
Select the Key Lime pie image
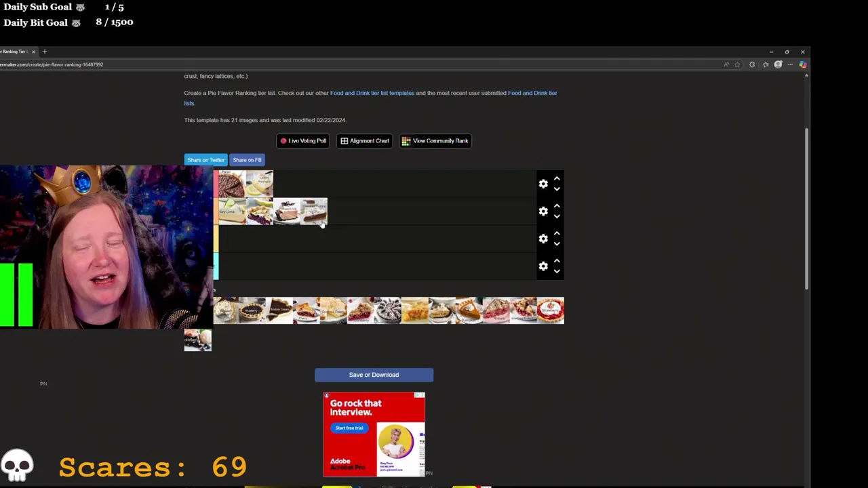(232, 211)
